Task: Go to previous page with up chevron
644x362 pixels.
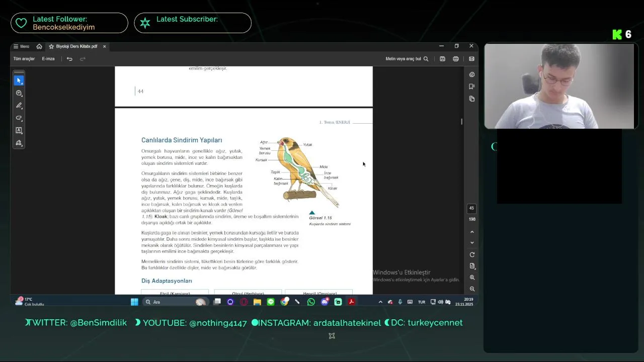Action: click(x=472, y=232)
